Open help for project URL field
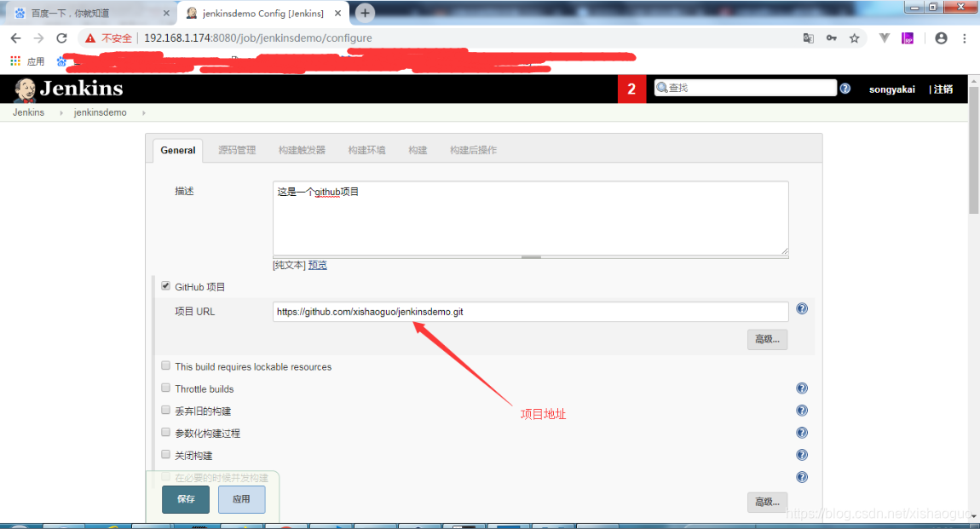The image size is (980, 529). pos(802,308)
